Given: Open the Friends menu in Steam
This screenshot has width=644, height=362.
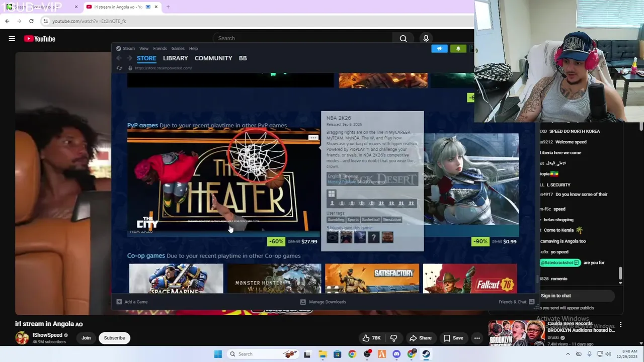Looking at the screenshot, I should 160,48.
